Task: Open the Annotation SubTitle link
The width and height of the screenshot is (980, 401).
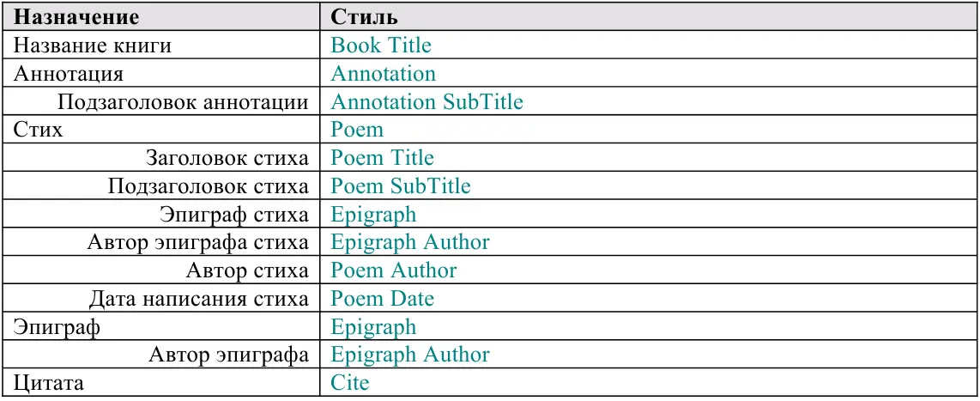Action: coord(426,102)
